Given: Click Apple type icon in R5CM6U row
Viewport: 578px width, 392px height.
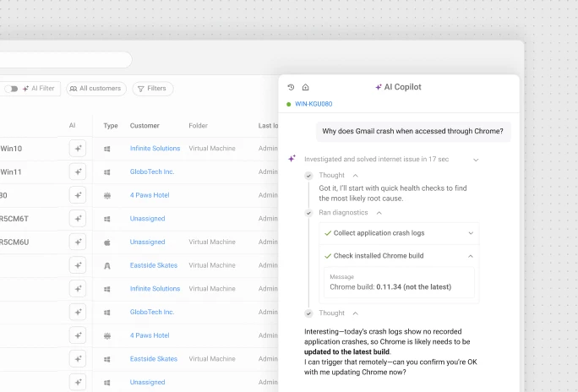Looking at the screenshot, I should [x=107, y=242].
